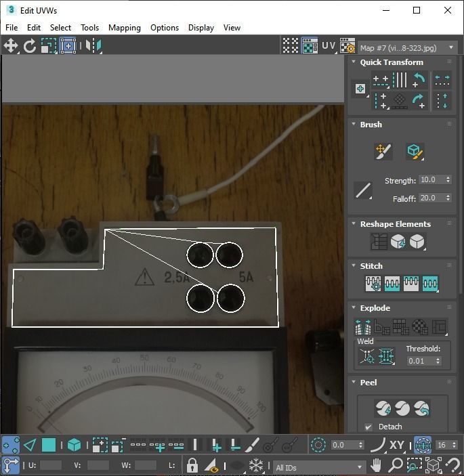The height and width of the screenshot is (476, 464).
Task: Toggle the checker pattern display icon
Action: click(291, 46)
